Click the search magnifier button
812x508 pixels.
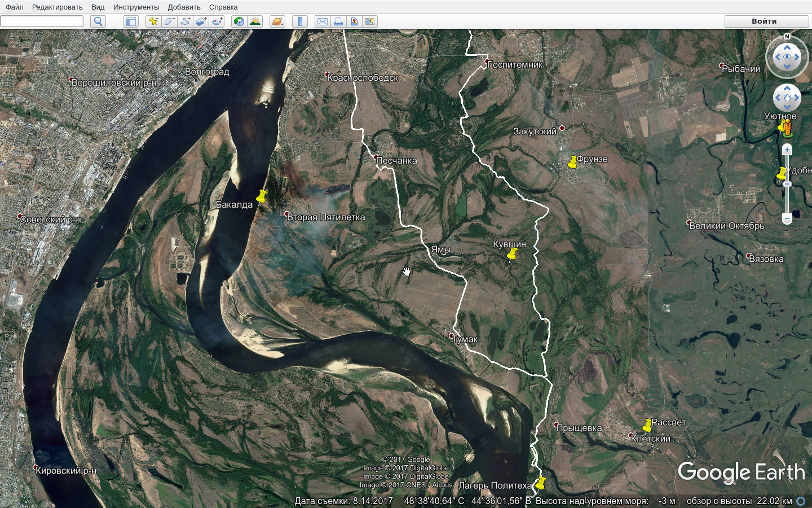point(98,21)
